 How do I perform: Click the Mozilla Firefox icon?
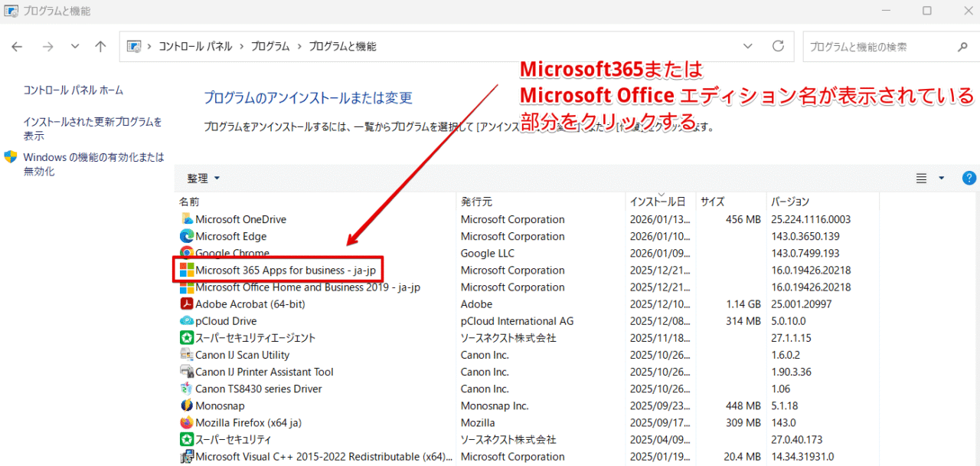tap(186, 422)
